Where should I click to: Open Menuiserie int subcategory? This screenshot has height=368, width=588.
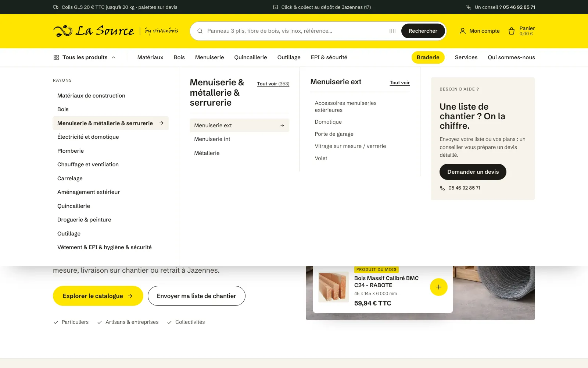pos(240,139)
